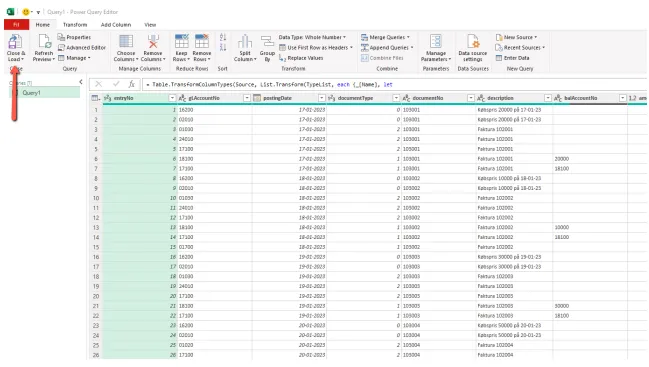Screen dimensions: 649x367
Task: Cancel the formula edit with the X icon
Action: point(99,84)
